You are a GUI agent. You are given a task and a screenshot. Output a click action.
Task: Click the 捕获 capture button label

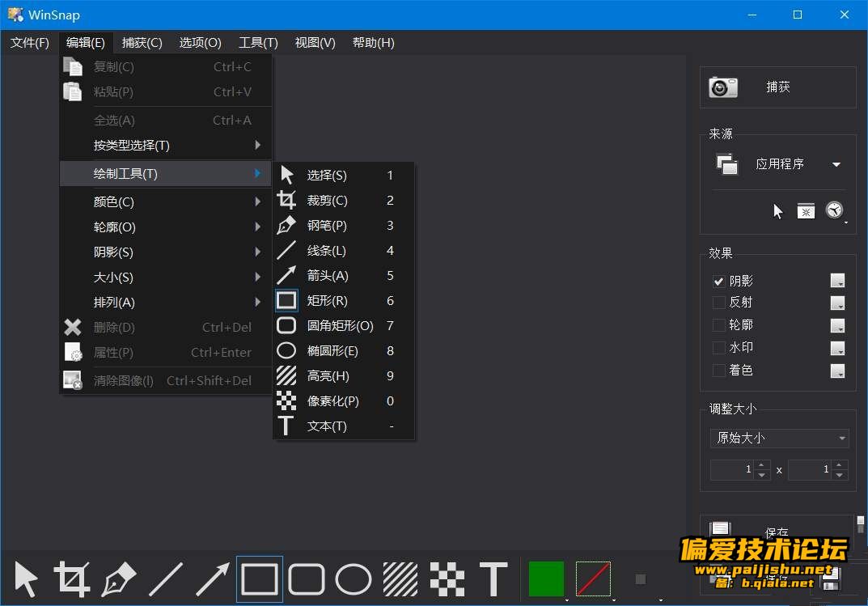[x=777, y=87]
